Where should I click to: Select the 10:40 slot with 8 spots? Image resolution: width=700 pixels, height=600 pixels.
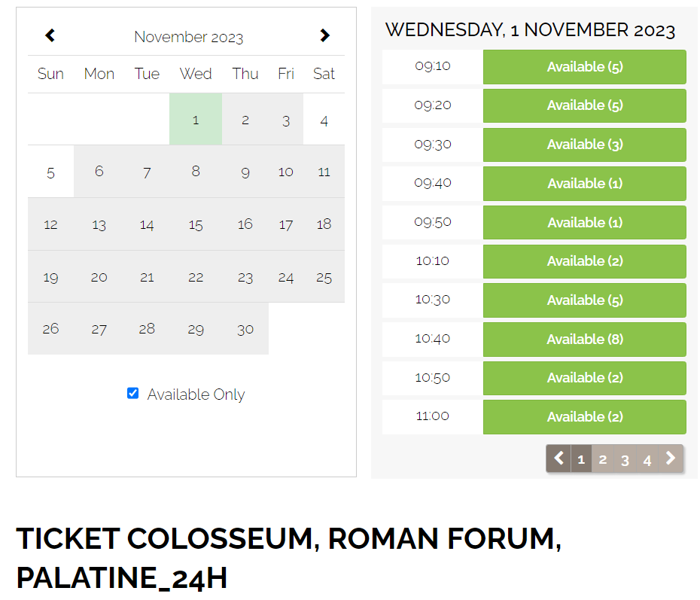pyautogui.click(x=584, y=339)
